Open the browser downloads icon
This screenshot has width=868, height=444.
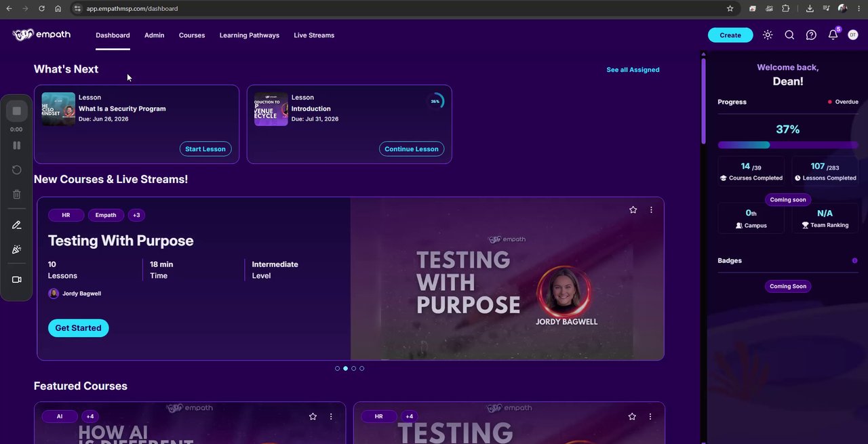[810, 8]
